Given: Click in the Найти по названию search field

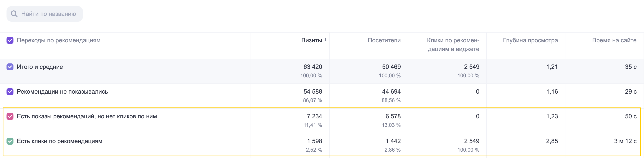Looking at the screenshot, I should (x=45, y=14).
